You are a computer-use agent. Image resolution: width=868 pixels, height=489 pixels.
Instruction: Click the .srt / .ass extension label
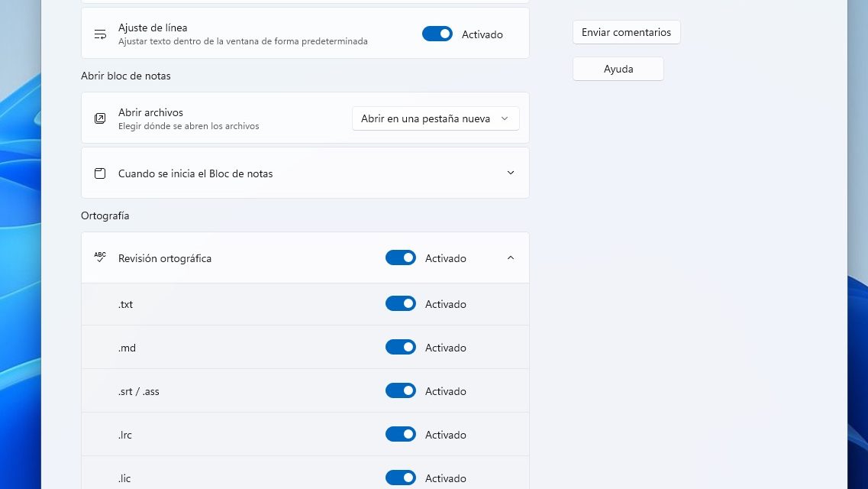coord(138,391)
